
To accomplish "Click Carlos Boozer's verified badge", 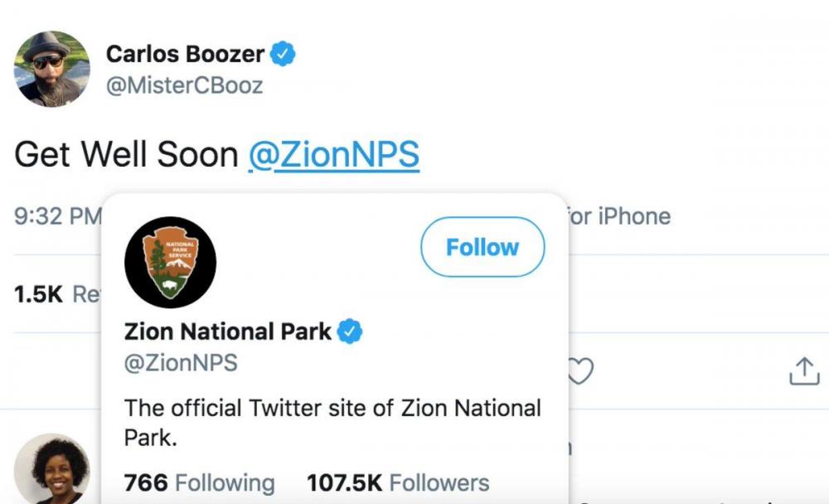I will pos(284,55).
